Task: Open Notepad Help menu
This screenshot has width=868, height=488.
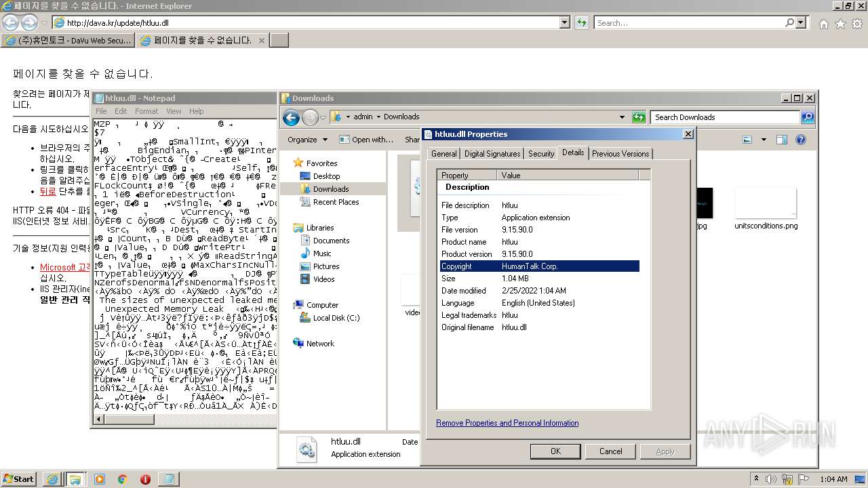Action: (x=196, y=111)
